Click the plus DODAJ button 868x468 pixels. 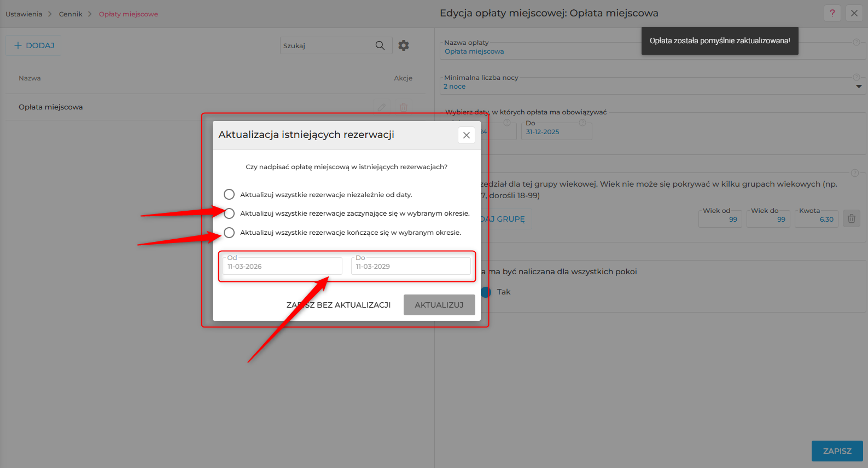click(33, 45)
